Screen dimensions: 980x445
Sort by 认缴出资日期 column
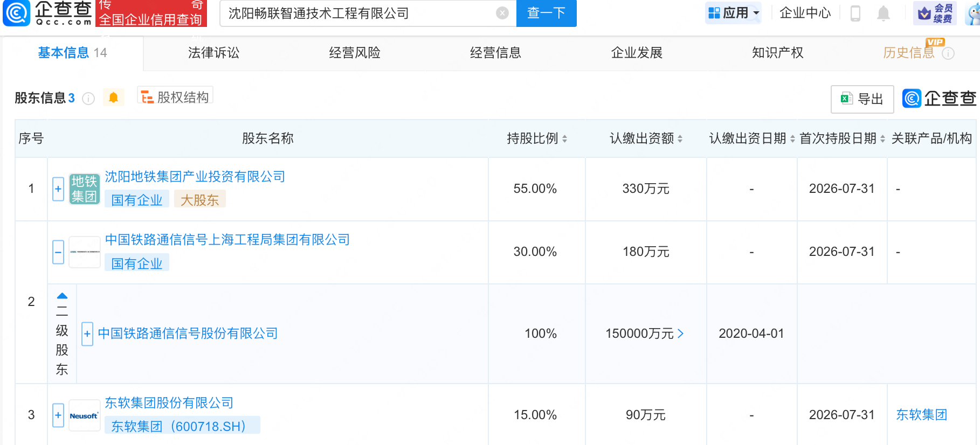click(792, 139)
